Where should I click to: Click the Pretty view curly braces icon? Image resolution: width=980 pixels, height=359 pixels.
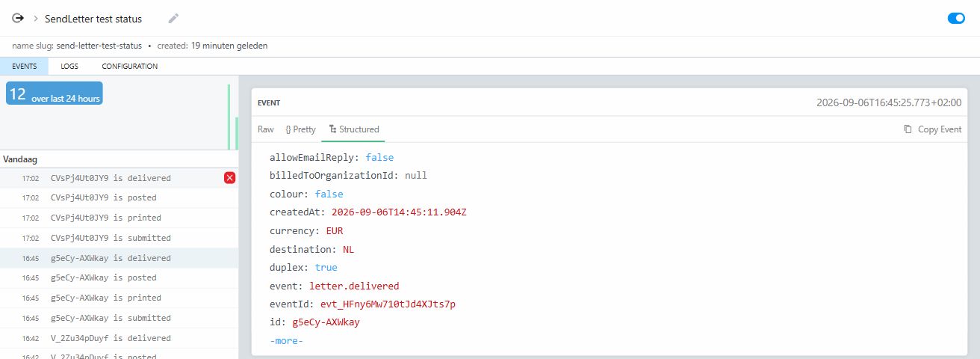point(288,129)
